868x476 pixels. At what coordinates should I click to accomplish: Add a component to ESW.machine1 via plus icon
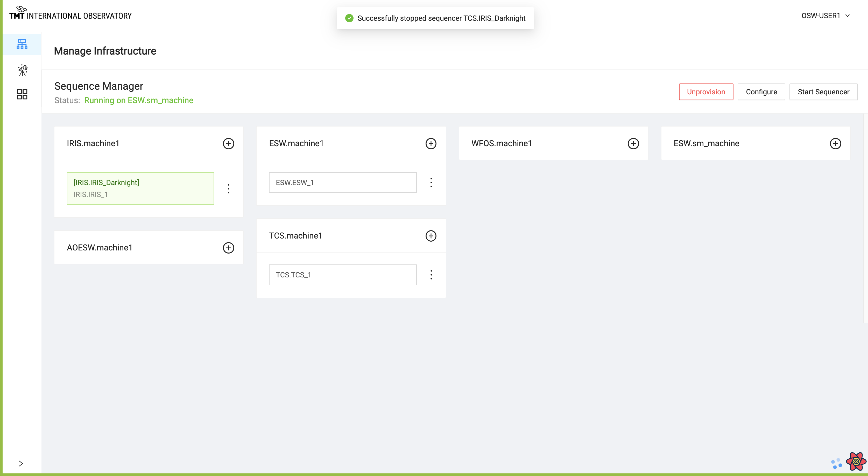(431, 143)
